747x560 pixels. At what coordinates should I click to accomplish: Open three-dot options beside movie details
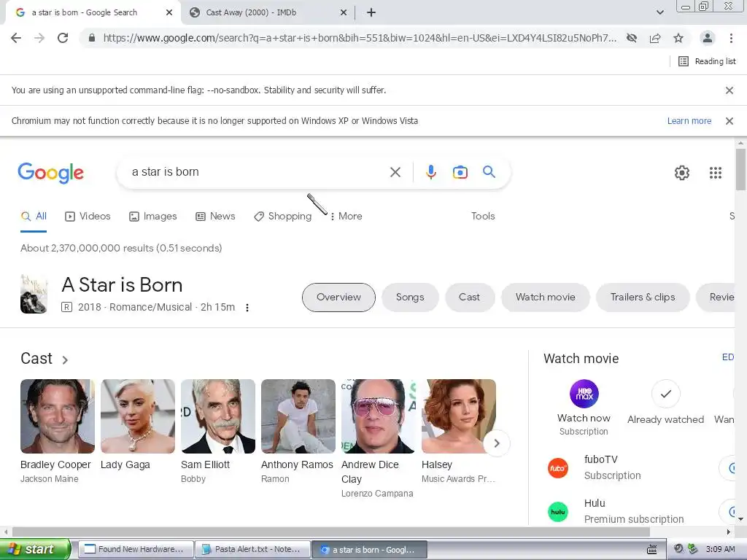pyautogui.click(x=247, y=308)
